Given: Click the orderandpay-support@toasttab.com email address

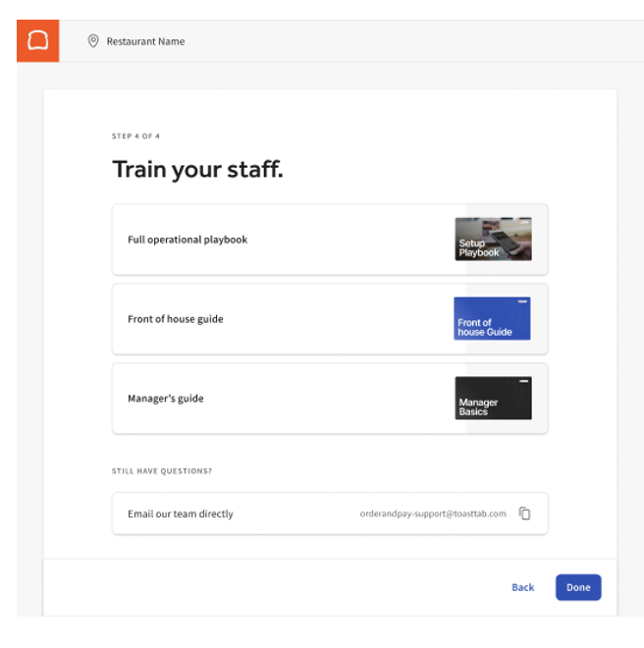Looking at the screenshot, I should [433, 513].
